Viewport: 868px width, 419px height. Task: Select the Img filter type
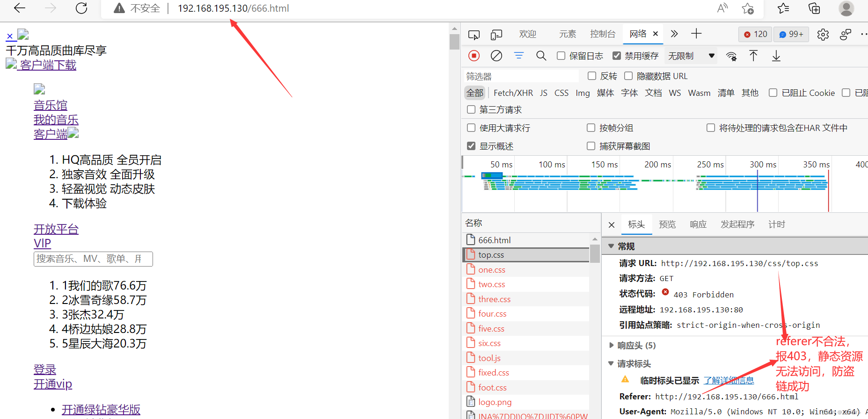tap(583, 93)
